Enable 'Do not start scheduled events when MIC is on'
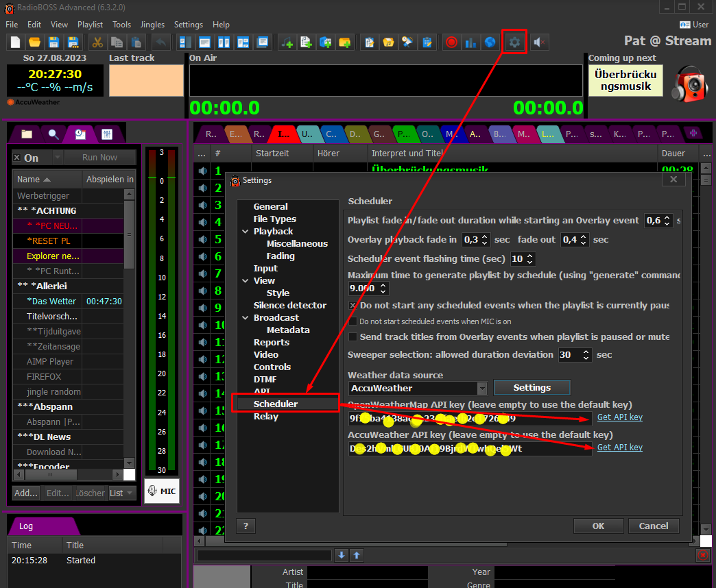 pyautogui.click(x=353, y=321)
